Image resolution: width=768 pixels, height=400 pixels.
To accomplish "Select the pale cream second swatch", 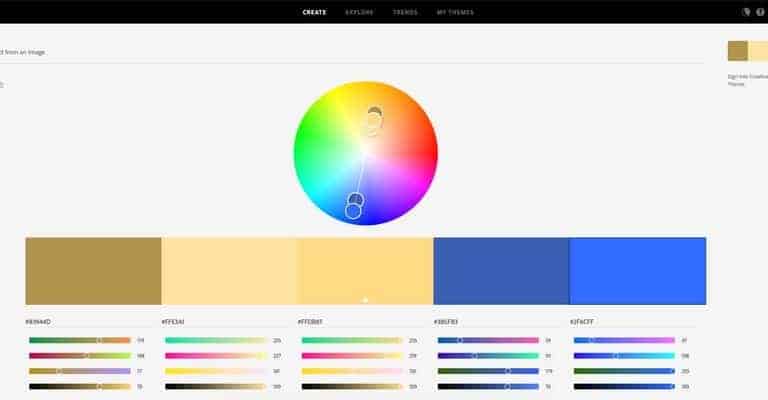I will (229, 271).
